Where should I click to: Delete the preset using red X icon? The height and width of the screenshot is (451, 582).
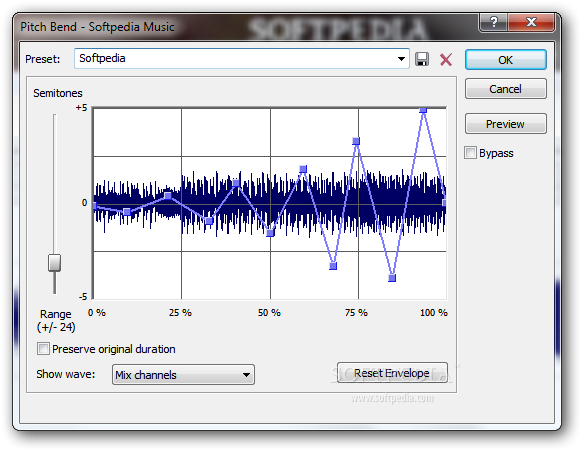click(x=446, y=59)
